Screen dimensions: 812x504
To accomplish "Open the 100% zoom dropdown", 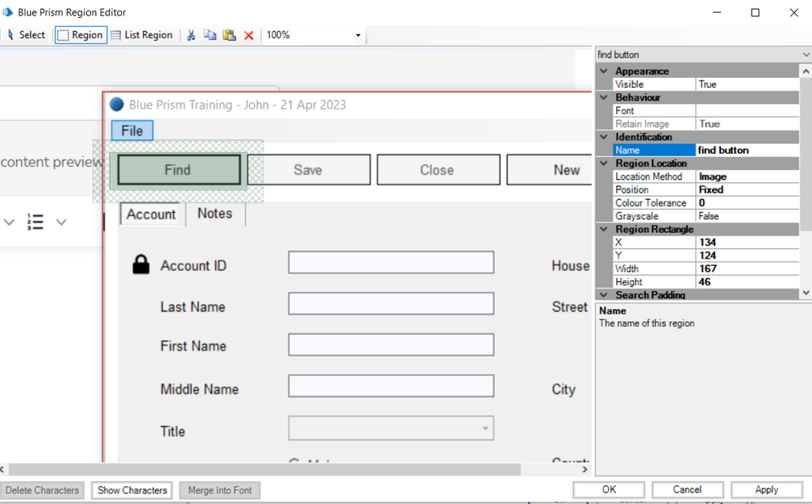I will (358, 36).
